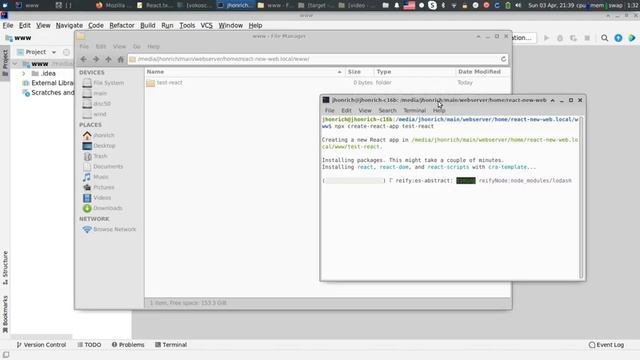Open the terminal View menu
The width and height of the screenshot is (640, 360).
tap(365, 111)
